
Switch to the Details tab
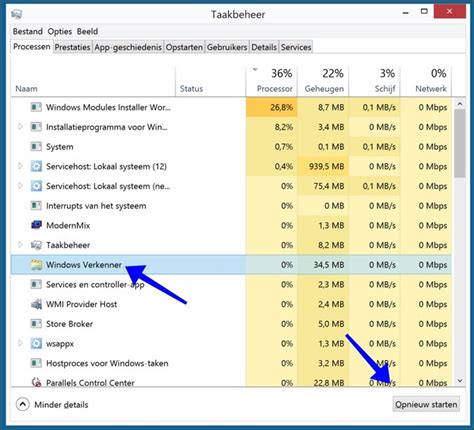(264, 47)
